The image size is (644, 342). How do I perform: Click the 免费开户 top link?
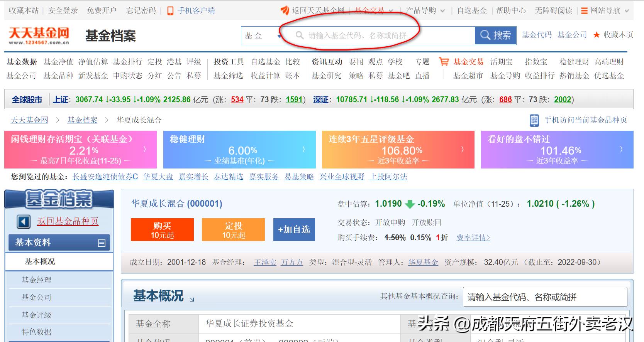tap(102, 11)
